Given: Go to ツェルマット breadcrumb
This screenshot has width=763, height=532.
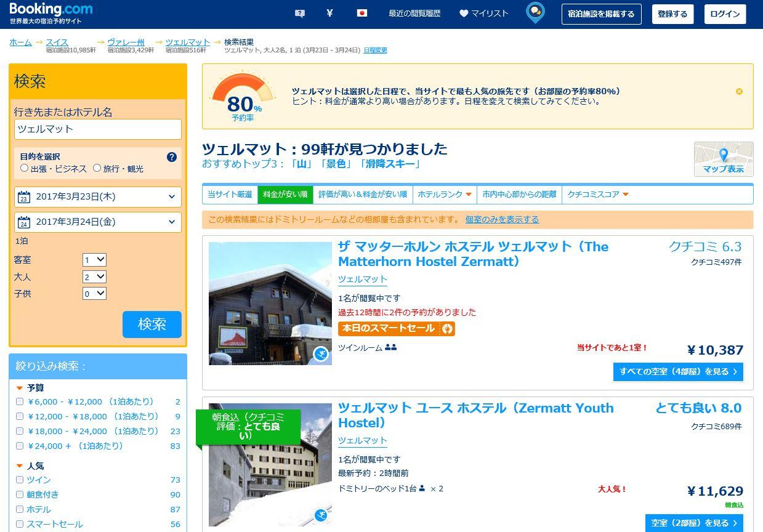Looking at the screenshot, I should tap(188, 42).
